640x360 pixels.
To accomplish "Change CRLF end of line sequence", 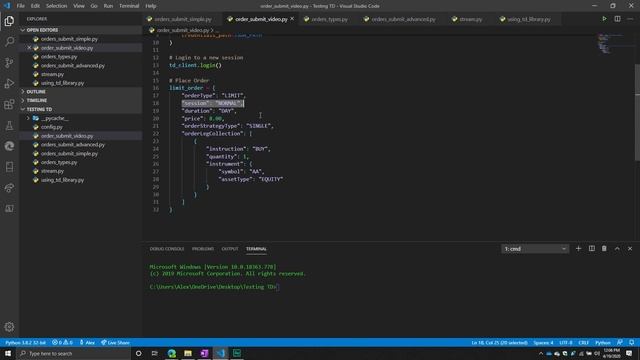I will coord(584,342).
